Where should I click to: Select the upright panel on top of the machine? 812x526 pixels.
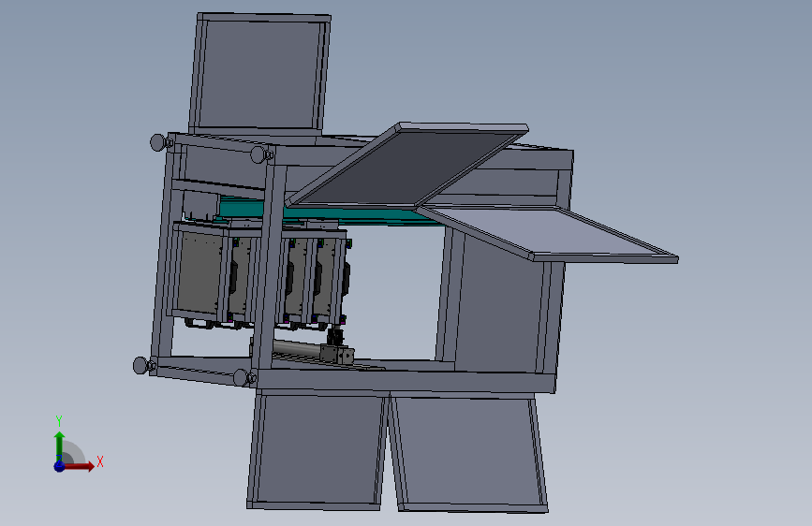[260, 74]
